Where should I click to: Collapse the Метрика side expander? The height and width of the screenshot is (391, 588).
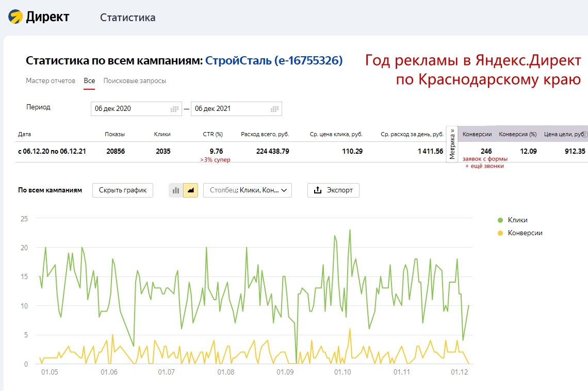[452, 144]
